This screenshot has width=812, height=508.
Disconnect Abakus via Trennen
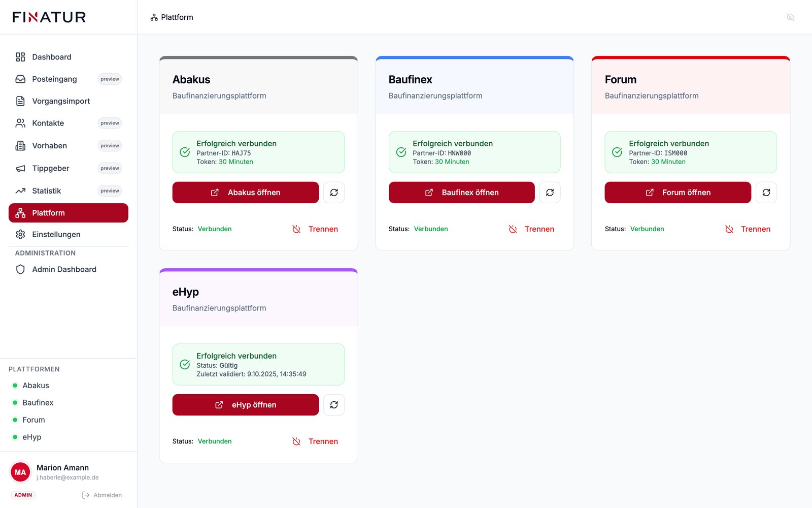[x=315, y=229]
